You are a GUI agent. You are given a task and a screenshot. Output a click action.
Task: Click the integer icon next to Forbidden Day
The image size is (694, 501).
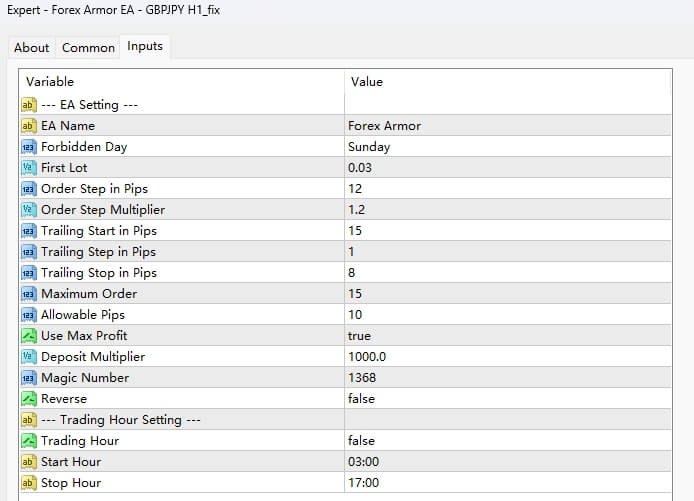(x=28, y=147)
